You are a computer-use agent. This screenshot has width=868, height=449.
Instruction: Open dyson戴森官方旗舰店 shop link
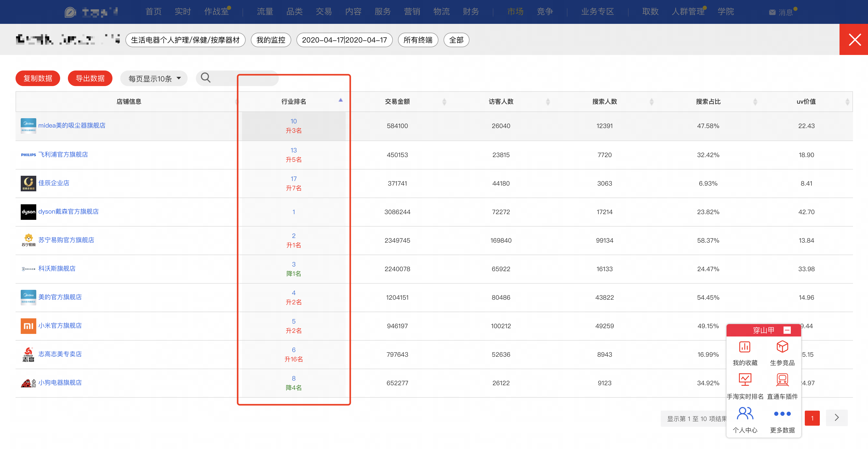point(68,211)
